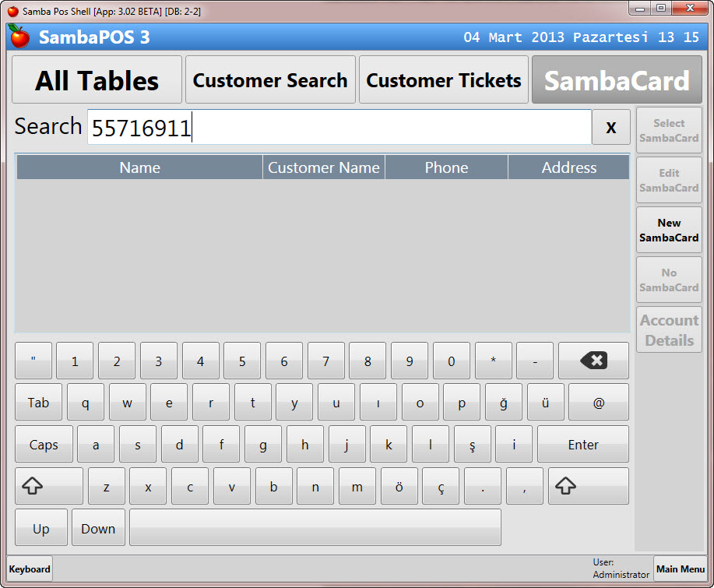
Task: Click the Down navigation key
Action: click(x=98, y=529)
